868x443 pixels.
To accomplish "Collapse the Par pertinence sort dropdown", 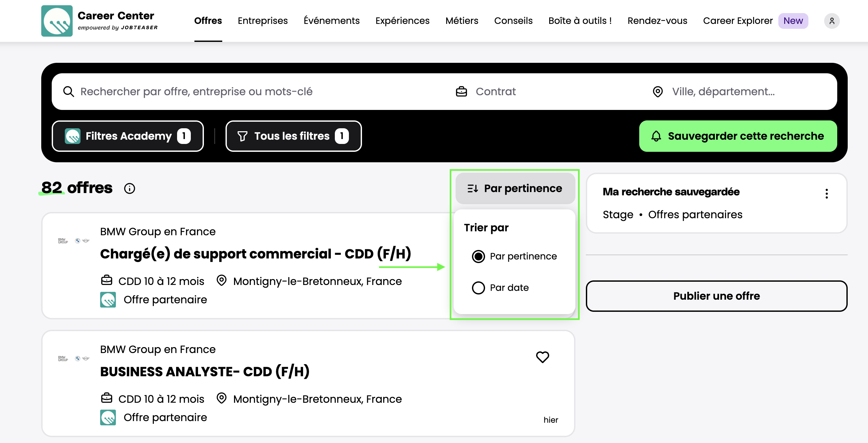I will (515, 188).
